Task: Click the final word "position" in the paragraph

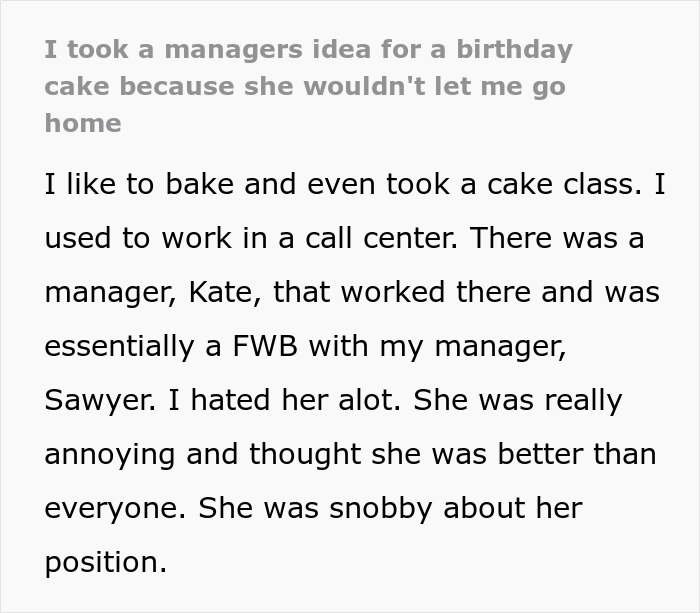Action: (100, 562)
